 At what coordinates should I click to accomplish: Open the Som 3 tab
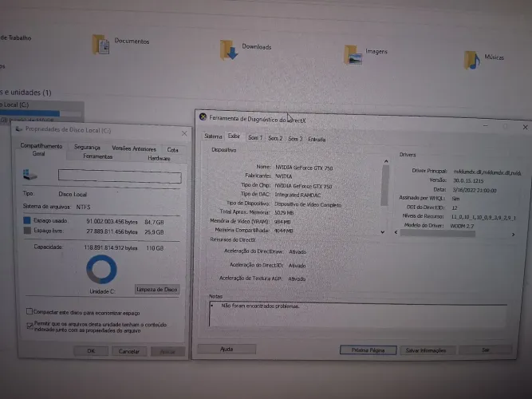point(295,139)
